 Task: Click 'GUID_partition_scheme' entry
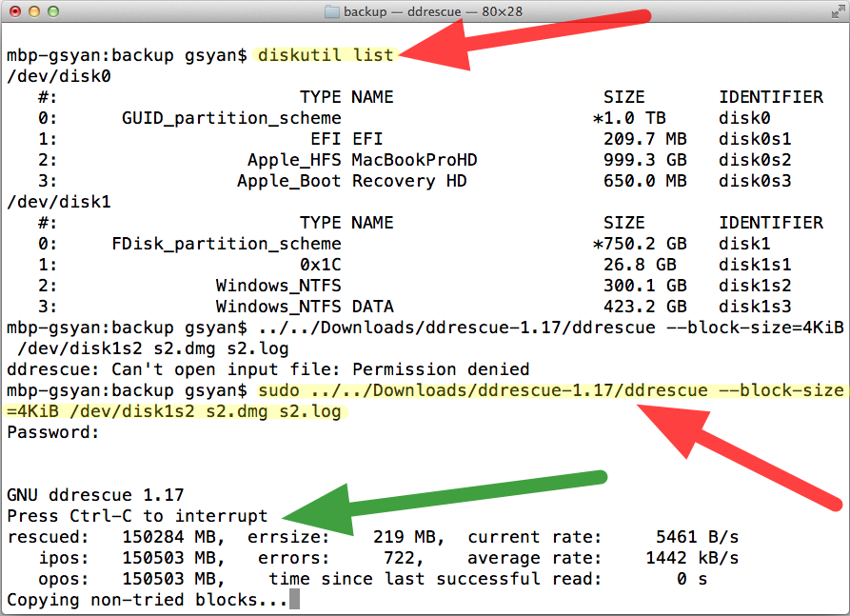click(231, 118)
